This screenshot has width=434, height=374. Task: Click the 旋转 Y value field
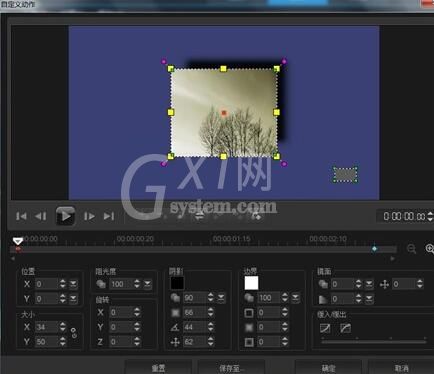(x=121, y=327)
